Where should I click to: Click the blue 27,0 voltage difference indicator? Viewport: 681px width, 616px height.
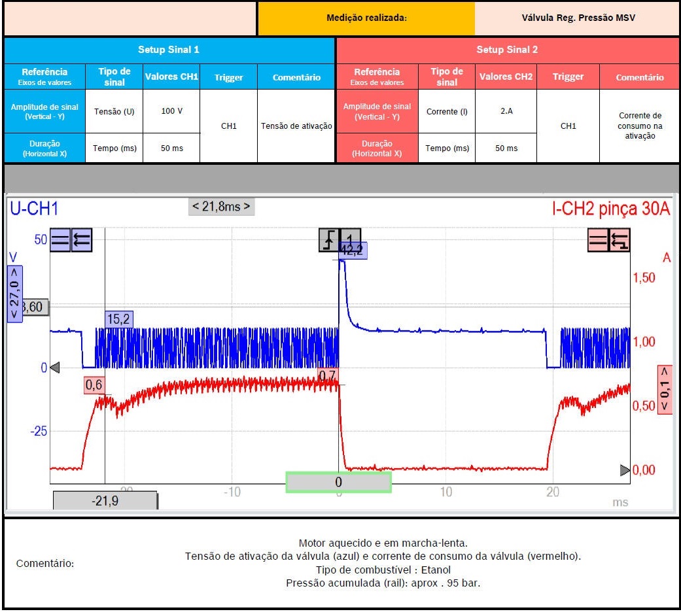[13, 293]
